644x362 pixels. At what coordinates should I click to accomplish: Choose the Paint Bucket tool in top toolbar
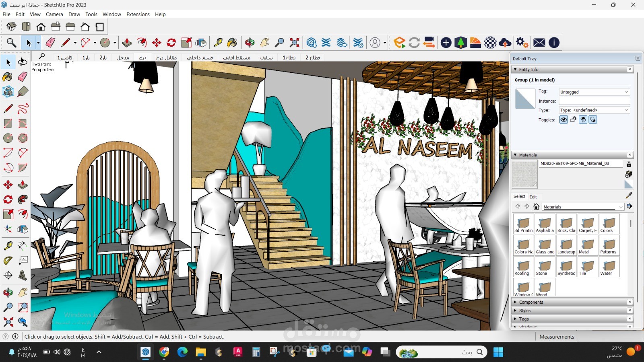coord(232,42)
